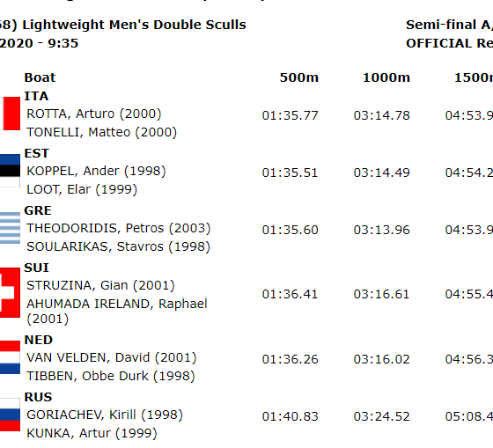This screenshot has width=493, height=448.
Task: Click the SUI team code
Action: tap(36, 268)
